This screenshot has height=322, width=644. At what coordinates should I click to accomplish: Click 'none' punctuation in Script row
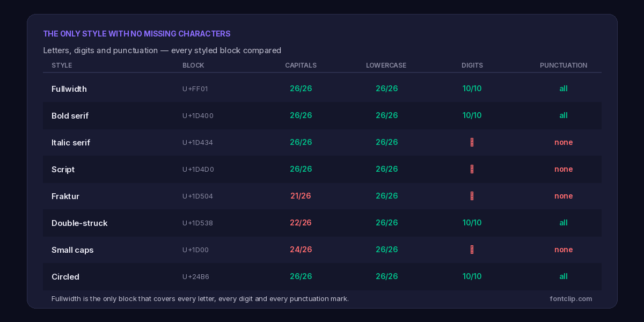(563, 169)
